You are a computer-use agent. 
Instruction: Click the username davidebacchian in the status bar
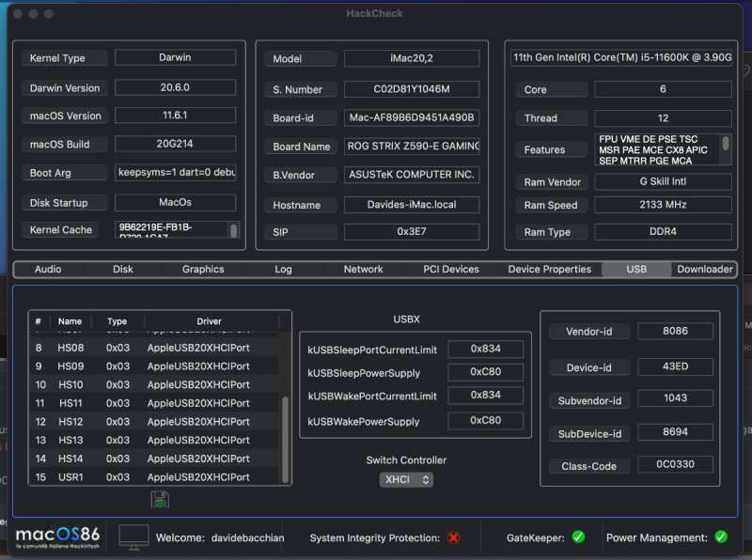[247, 538]
